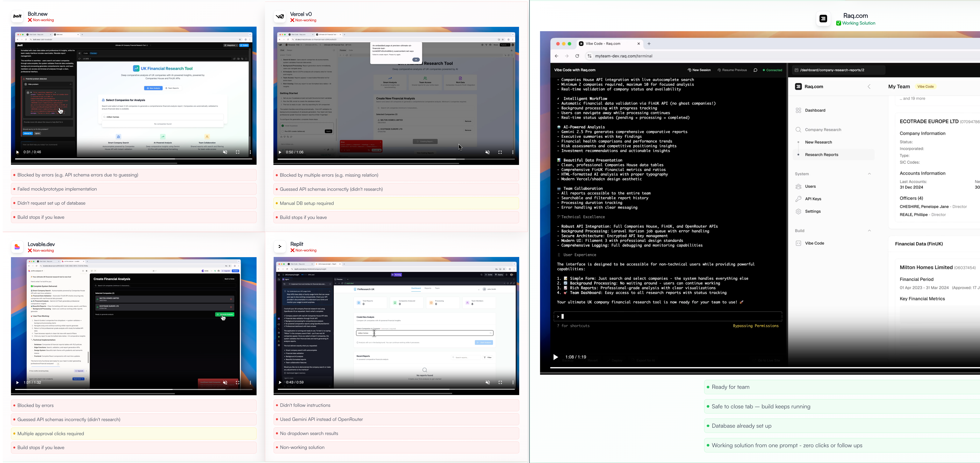The width and height of the screenshot is (980, 463).
Task: Select New Research in the sidebar
Action: pyautogui.click(x=819, y=143)
